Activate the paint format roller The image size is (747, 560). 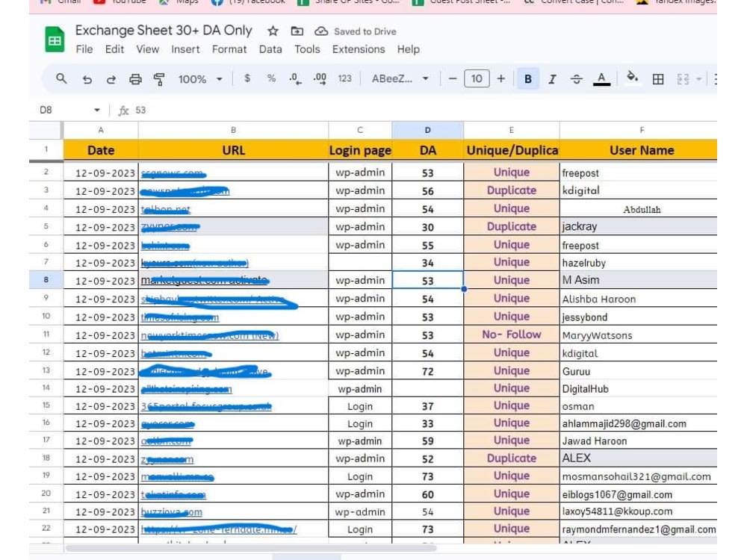pyautogui.click(x=159, y=79)
